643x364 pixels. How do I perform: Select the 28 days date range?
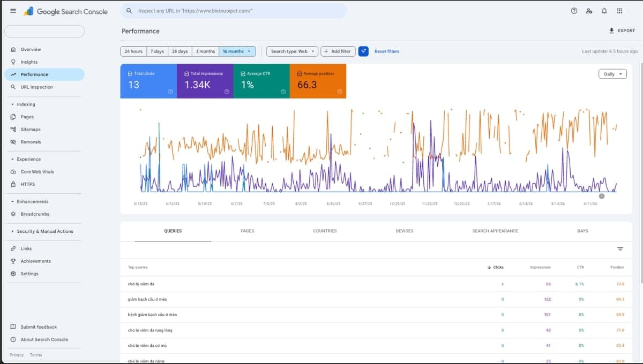pos(180,51)
